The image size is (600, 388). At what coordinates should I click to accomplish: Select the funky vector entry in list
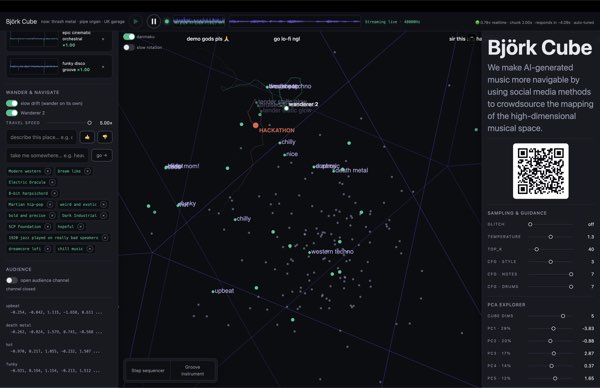click(x=54, y=367)
